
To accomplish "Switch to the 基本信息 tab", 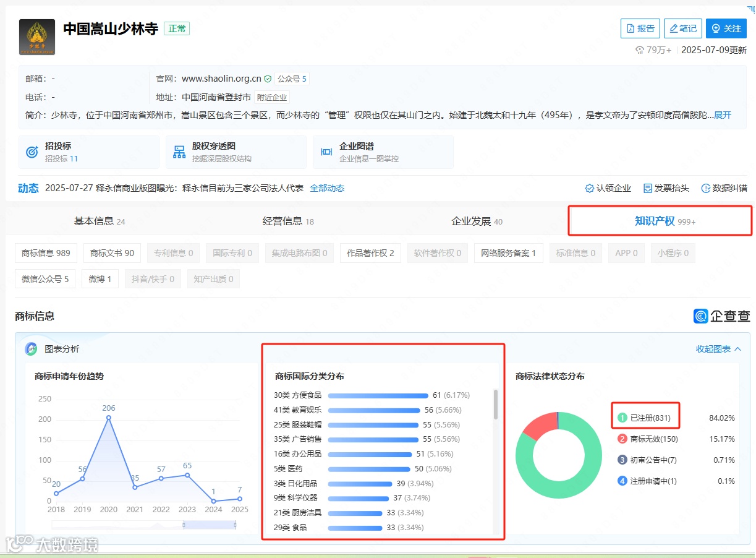I will click(100, 221).
